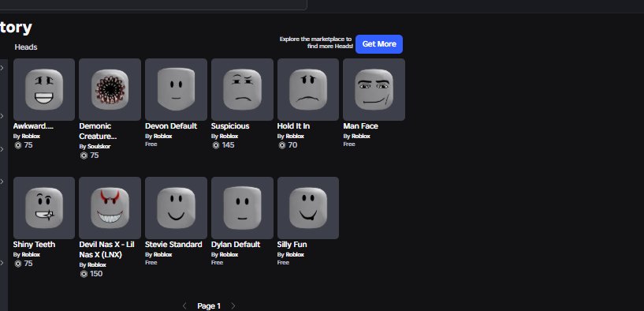Click the Silly Fun item title
The width and height of the screenshot is (644, 311).
pos(292,245)
